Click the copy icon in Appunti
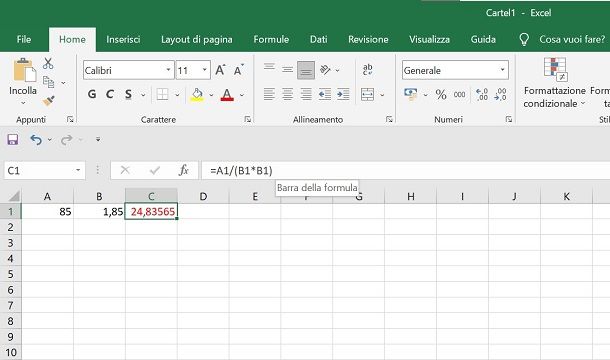The image size is (610, 360). coord(48,82)
